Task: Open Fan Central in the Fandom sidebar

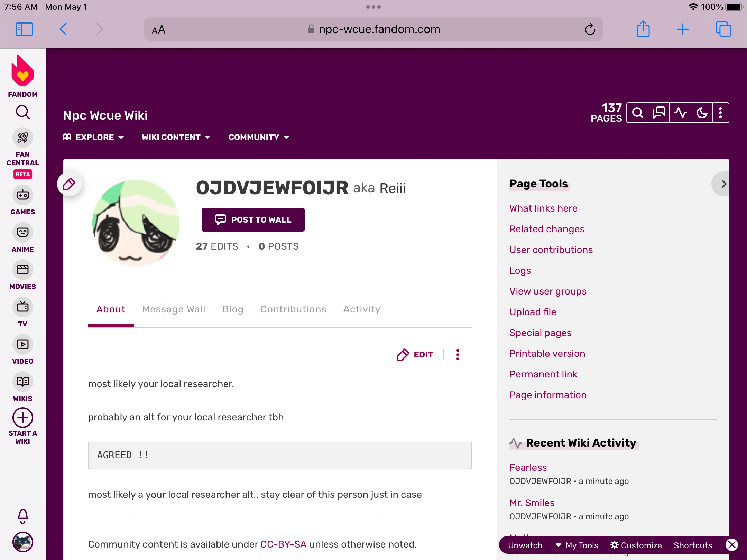Action: (x=22, y=138)
